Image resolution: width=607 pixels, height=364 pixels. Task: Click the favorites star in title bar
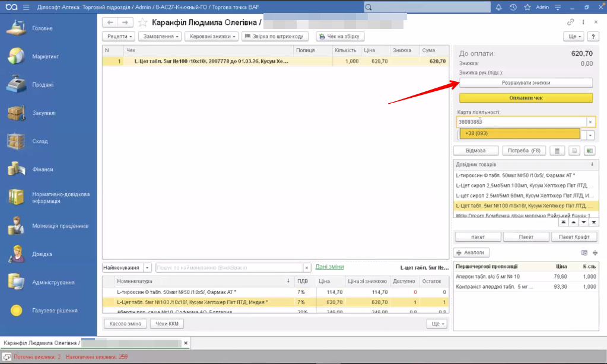(x=527, y=7)
